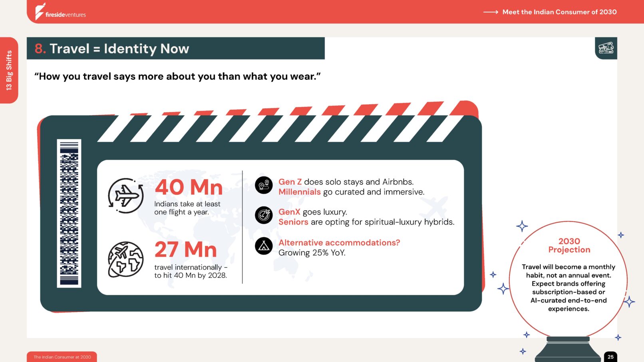644x362 pixels.
Task: Click the map pin icon beside Gen Z
Action: (x=264, y=185)
